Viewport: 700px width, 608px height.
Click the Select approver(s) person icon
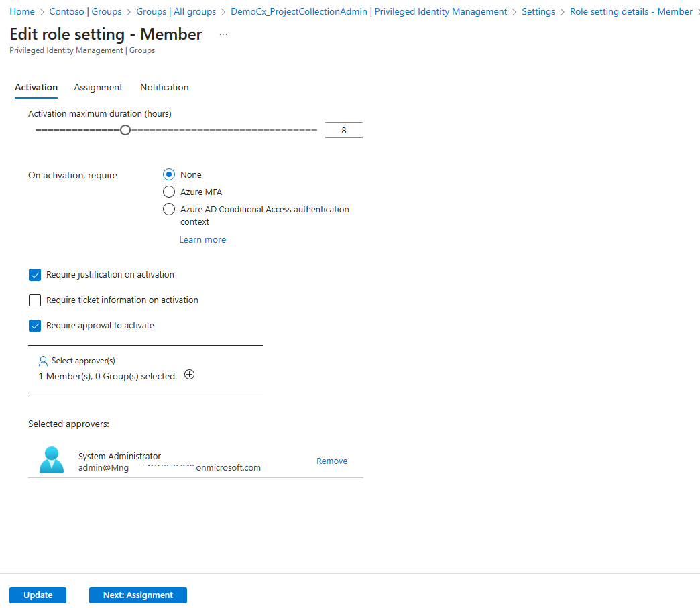pos(44,361)
